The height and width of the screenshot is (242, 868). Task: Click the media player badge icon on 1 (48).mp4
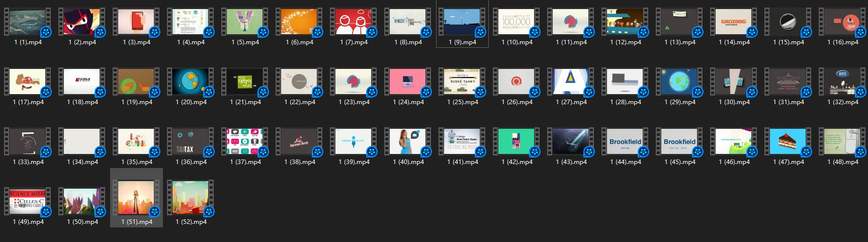(x=860, y=152)
